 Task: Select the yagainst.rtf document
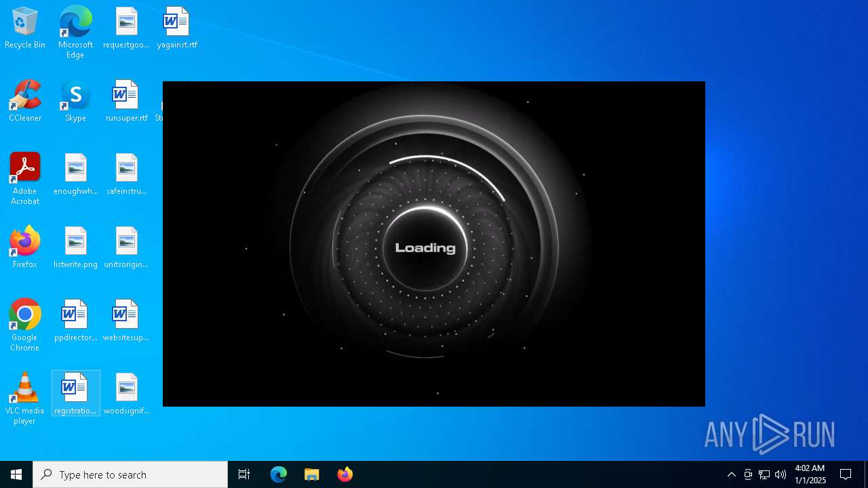tap(177, 28)
